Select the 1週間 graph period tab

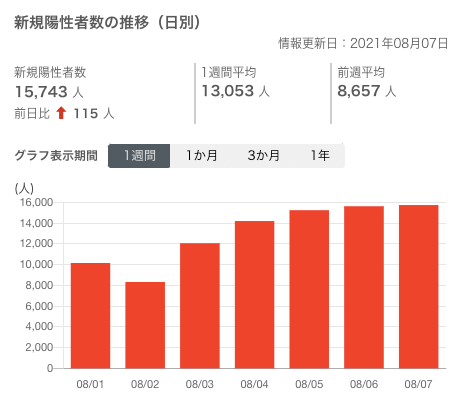tap(139, 156)
